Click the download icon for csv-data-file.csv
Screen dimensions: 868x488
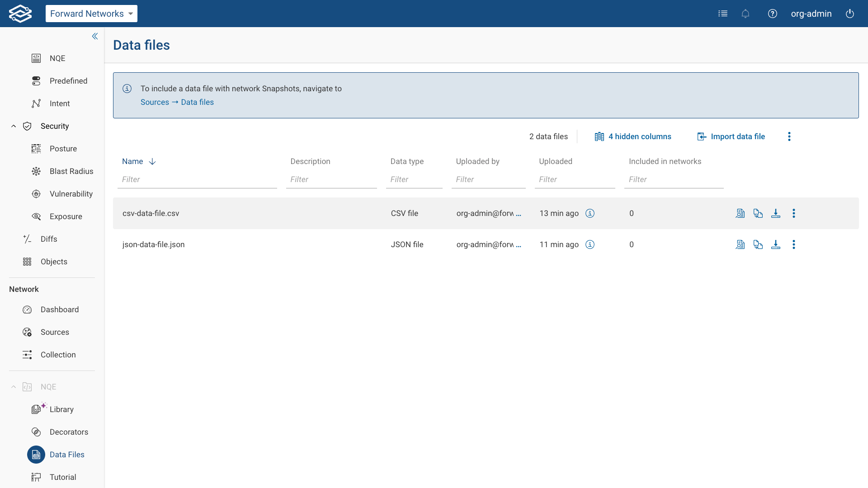click(x=776, y=213)
